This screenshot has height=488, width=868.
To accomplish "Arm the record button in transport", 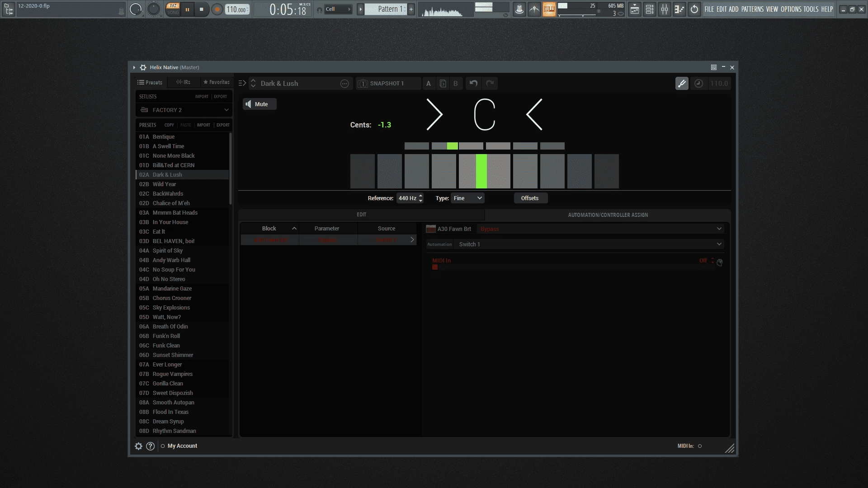I will point(217,9).
